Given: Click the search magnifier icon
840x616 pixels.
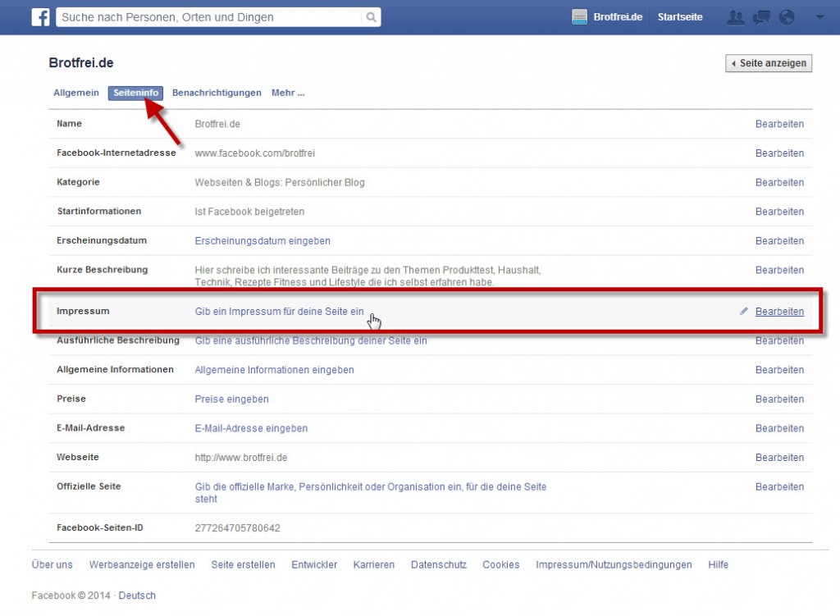Looking at the screenshot, I should pos(370,16).
